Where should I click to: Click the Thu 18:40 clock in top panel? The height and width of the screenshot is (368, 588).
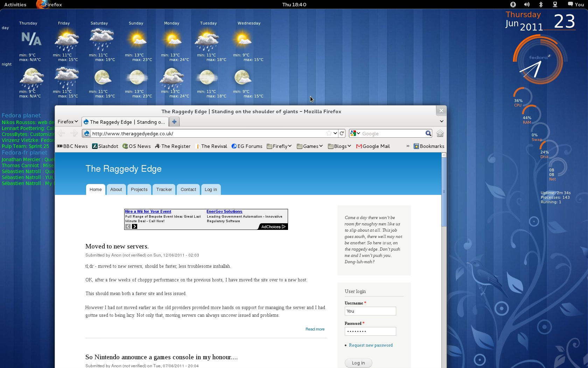(x=294, y=5)
